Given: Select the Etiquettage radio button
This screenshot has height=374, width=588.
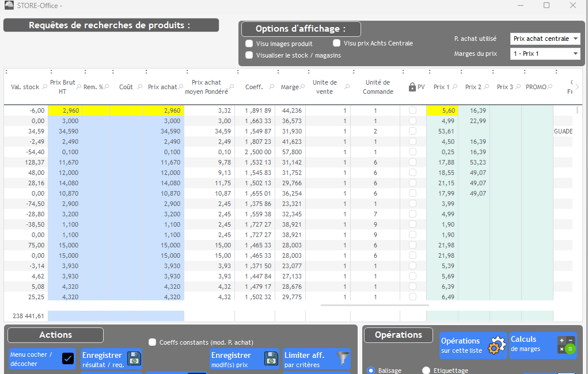Looking at the screenshot, I should pyautogui.click(x=426, y=371).
